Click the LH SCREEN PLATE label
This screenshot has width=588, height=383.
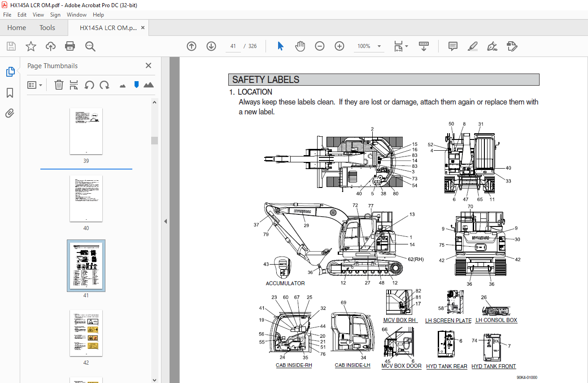pos(449,321)
